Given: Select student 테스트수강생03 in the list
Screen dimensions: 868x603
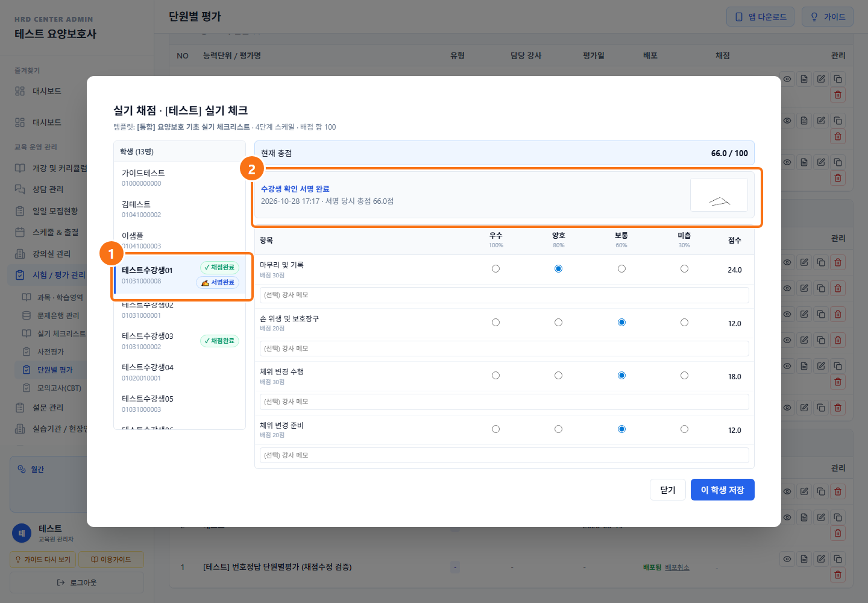Looking at the screenshot, I should [180, 341].
